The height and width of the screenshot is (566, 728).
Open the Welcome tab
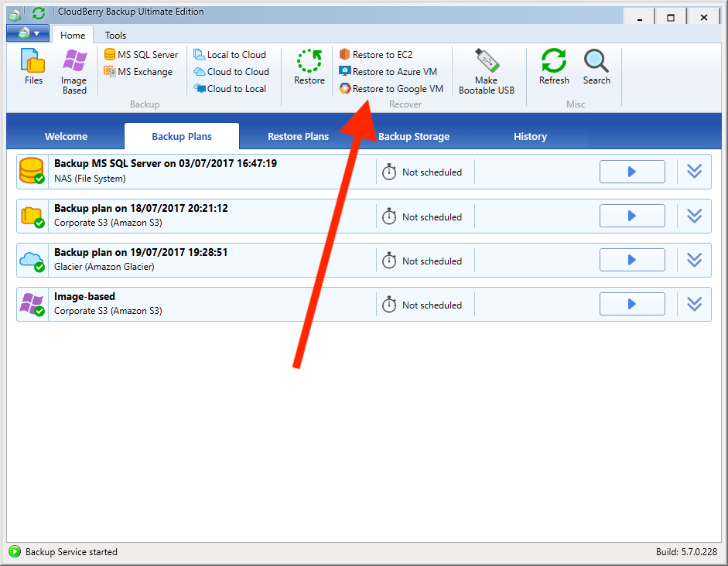click(x=66, y=136)
